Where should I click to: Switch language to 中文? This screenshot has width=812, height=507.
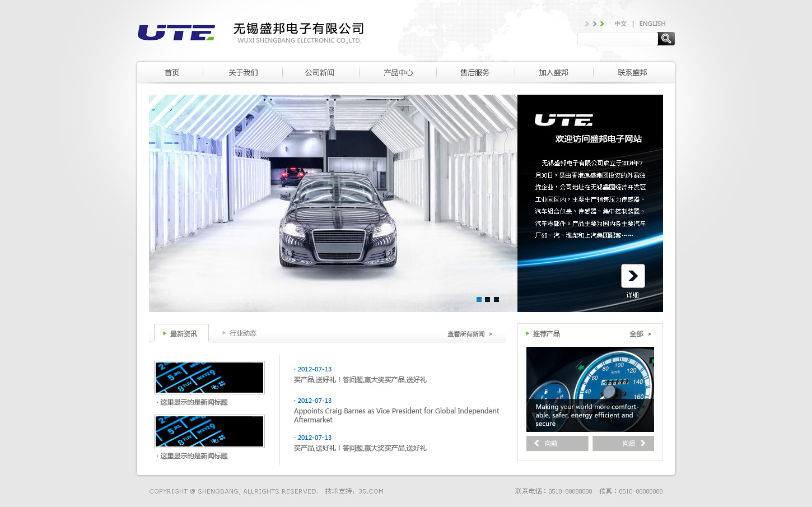click(620, 24)
